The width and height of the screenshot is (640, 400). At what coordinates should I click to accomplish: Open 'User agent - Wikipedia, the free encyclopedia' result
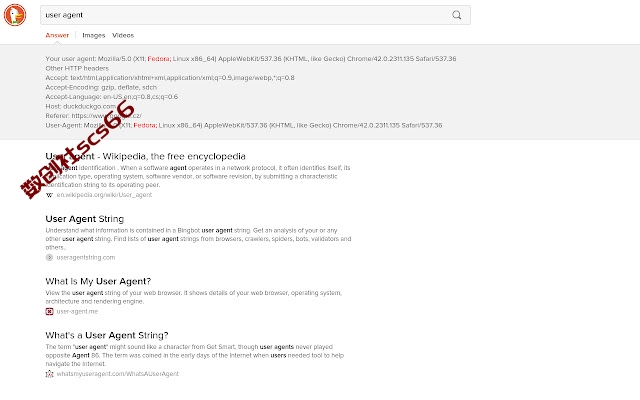tap(145, 156)
